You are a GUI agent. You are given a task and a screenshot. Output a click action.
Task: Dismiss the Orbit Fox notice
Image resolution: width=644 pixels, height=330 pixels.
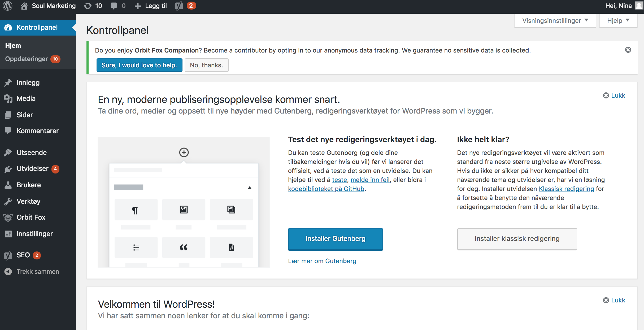[628, 50]
